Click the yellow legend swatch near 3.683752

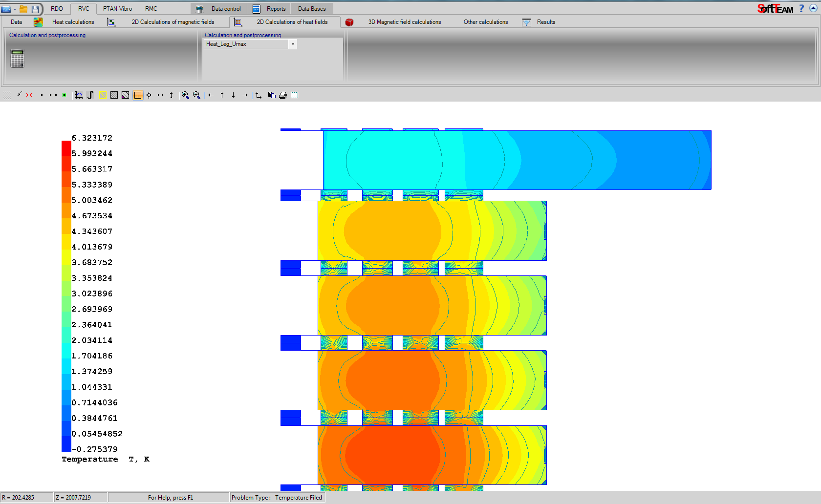click(x=66, y=257)
